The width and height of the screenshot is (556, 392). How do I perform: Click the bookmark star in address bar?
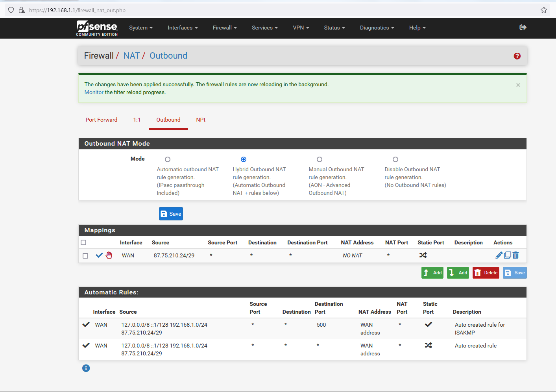544,10
